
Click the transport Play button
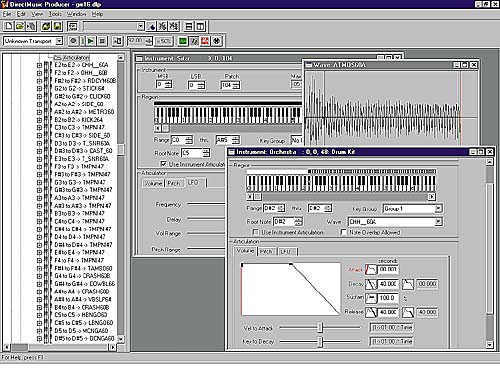tap(91, 41)
